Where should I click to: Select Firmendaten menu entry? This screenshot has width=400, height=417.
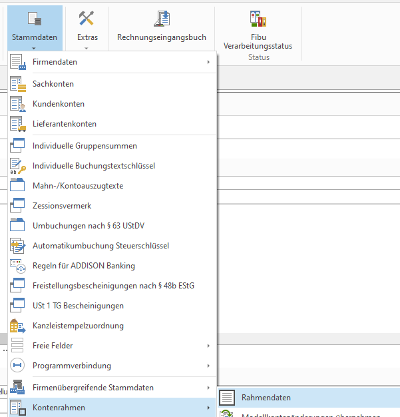(x=112, y=62)
